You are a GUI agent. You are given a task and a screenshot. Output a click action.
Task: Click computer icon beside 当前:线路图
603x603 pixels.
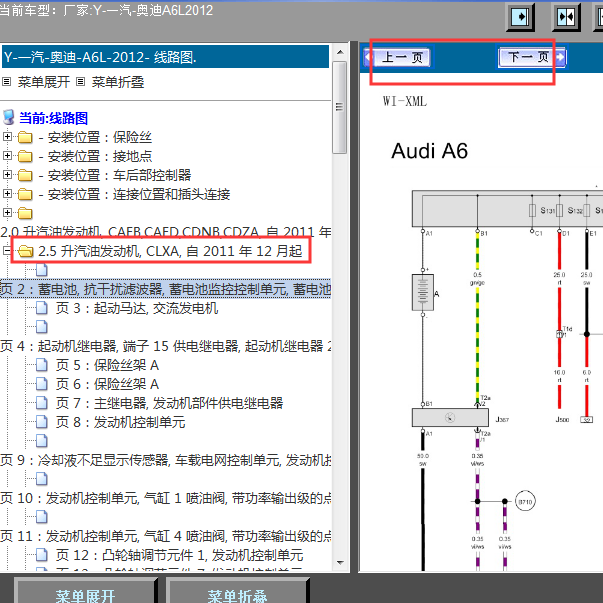pos(9,117)
